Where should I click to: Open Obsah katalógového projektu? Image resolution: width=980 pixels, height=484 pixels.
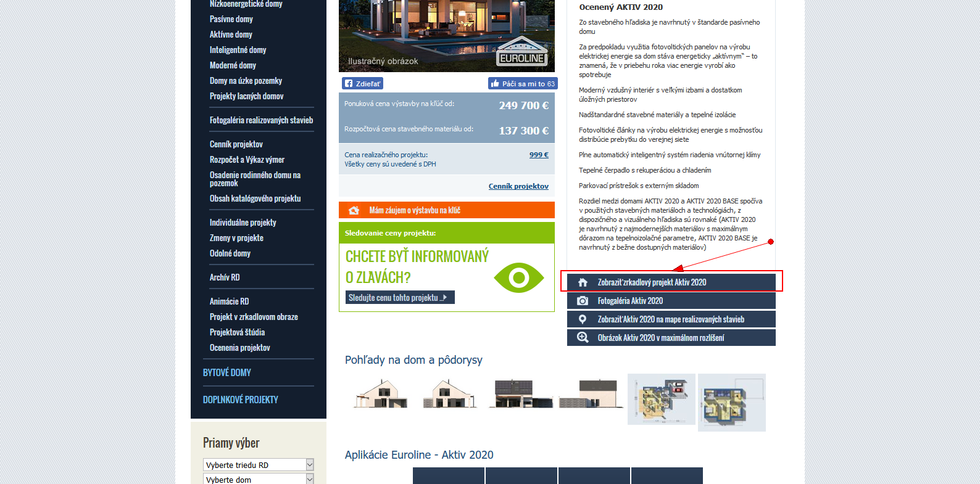[255, 199]
